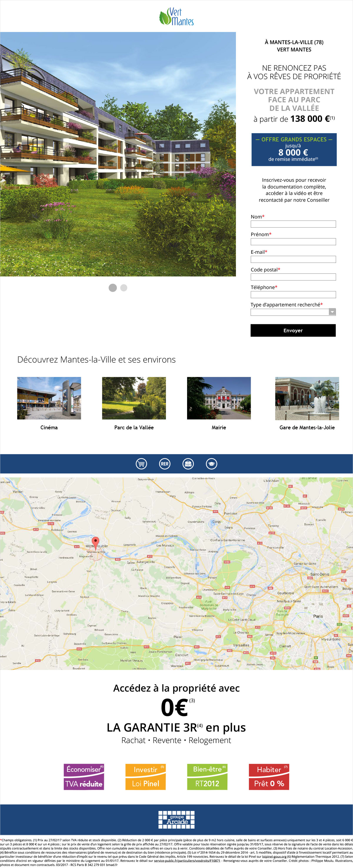Click the Prénom input field
The image size is (353, 868).
tap(293, 241)
